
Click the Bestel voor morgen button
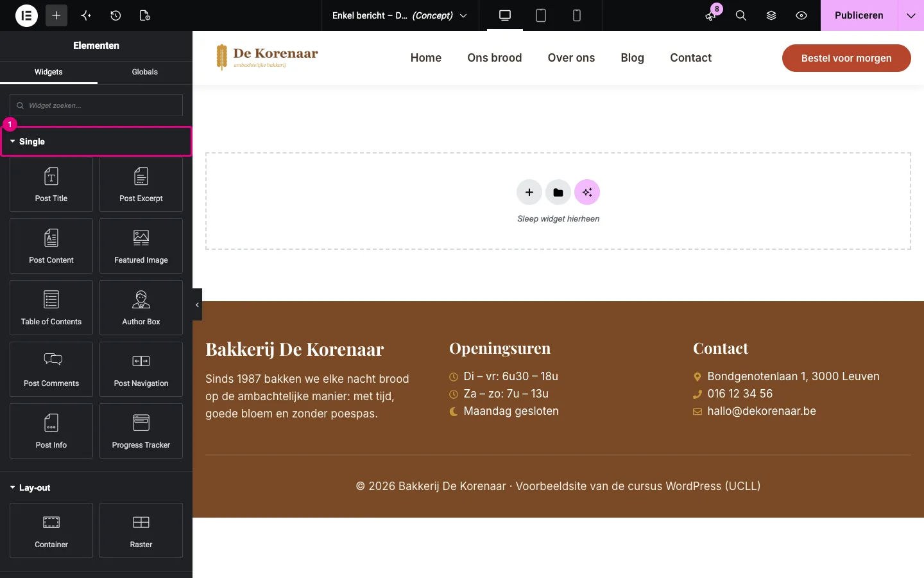846,58
